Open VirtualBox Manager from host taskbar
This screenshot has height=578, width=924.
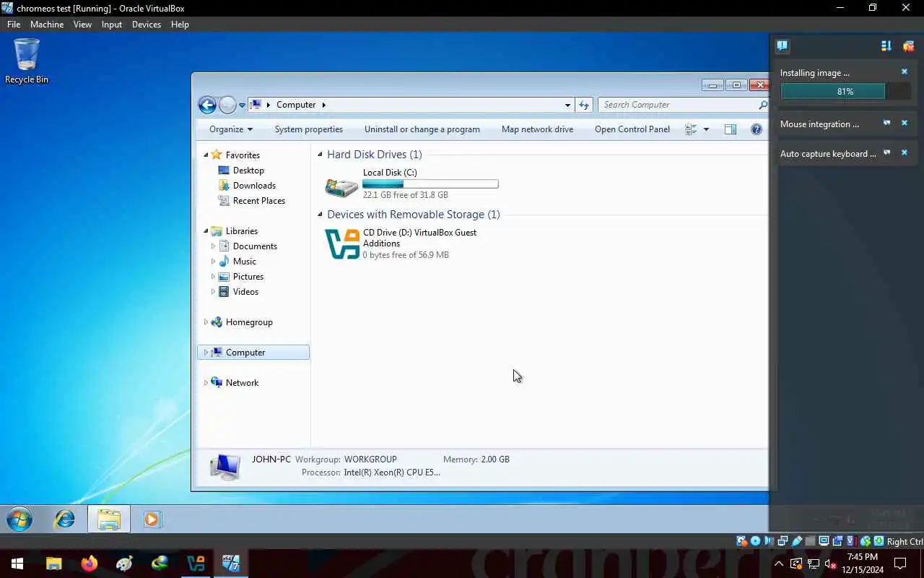[x=196, y=564]
